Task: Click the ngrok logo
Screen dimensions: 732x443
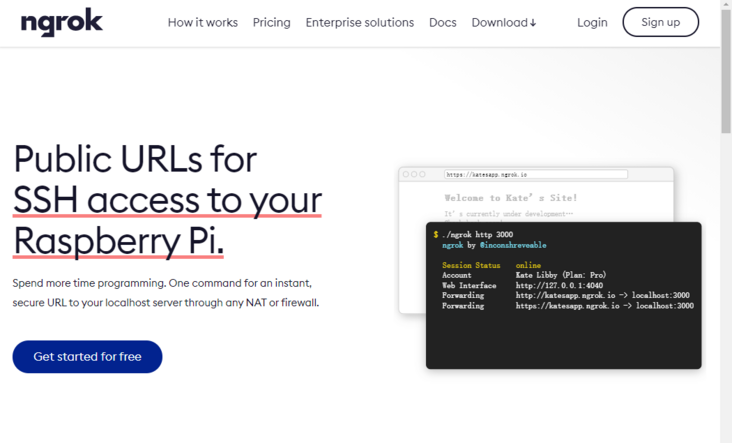Action: click(x=62, y=22)
